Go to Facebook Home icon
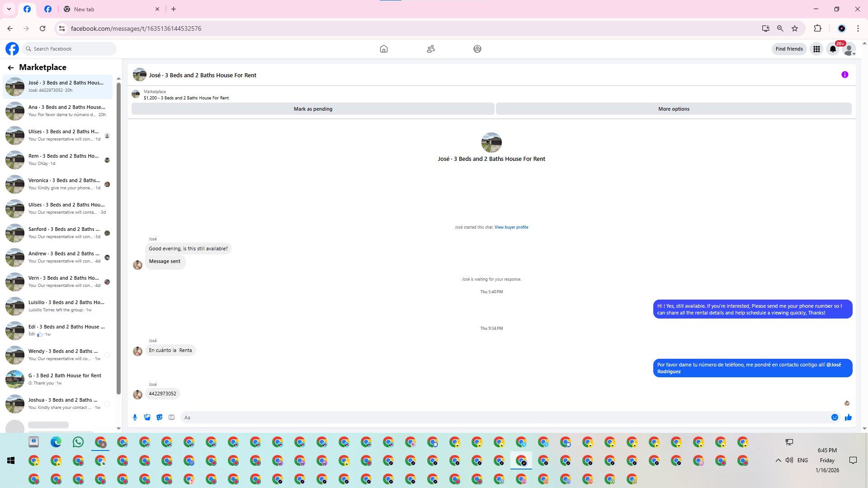868x488 pixels. [383, 49]
